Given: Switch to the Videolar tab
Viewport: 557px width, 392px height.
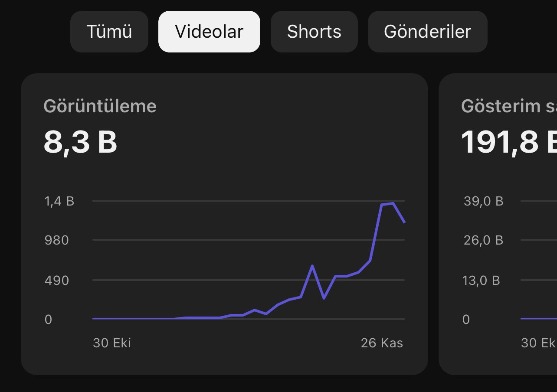Looking at the screenshot, I should tap(209, 32).
